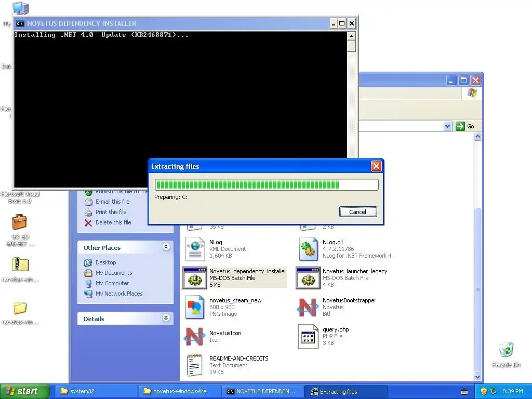The width and height of the screenshot is (532, 399).
Task: Select the query.php file icon
Action: (308, 336)
